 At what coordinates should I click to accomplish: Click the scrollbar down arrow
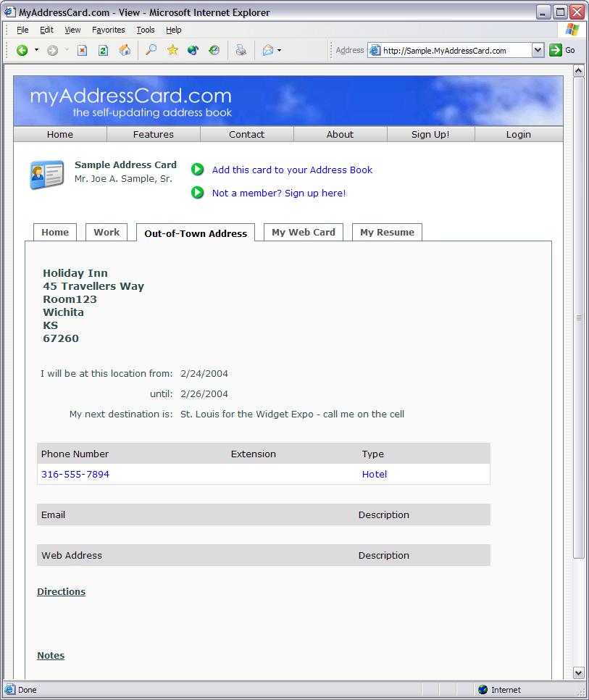[x=578, y=672]
